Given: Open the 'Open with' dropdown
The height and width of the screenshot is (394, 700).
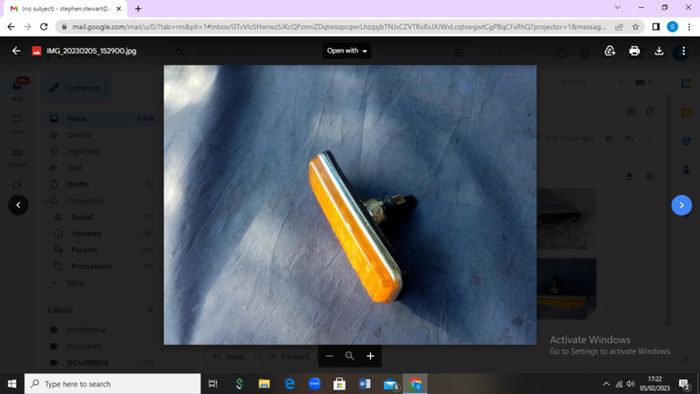Looking at the screenshot, I should tap(347, 51).
